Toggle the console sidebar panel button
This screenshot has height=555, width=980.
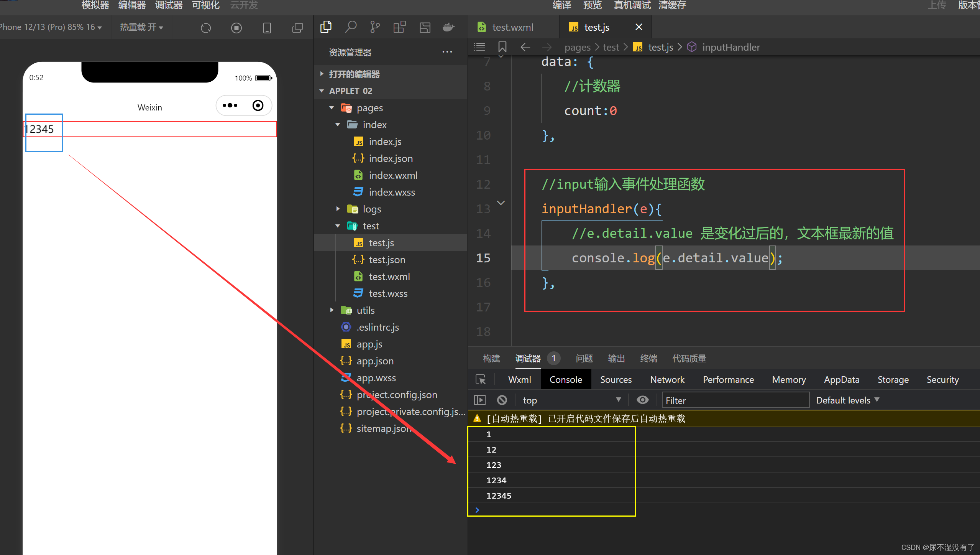(x=479, y=400)
